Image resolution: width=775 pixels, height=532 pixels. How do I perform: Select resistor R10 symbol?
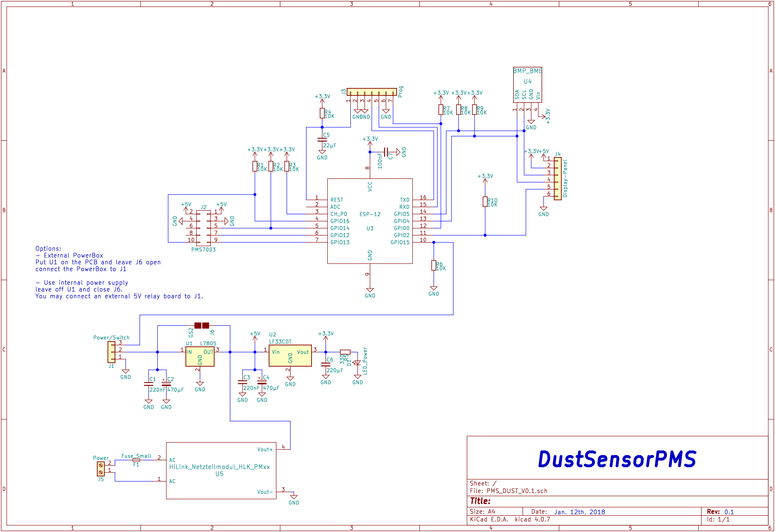coord(485,202)
